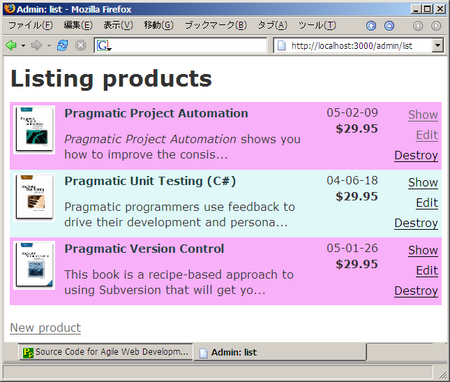Click Destroy for Pragmatic Unit Testing (C#)
450x382 pixels.
416,223
